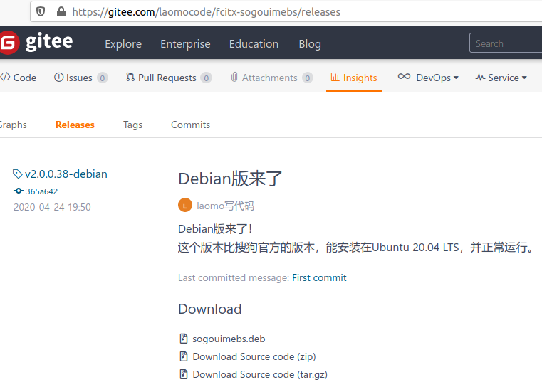
Task: Open the Enterprise page
Action: point(185,44)
